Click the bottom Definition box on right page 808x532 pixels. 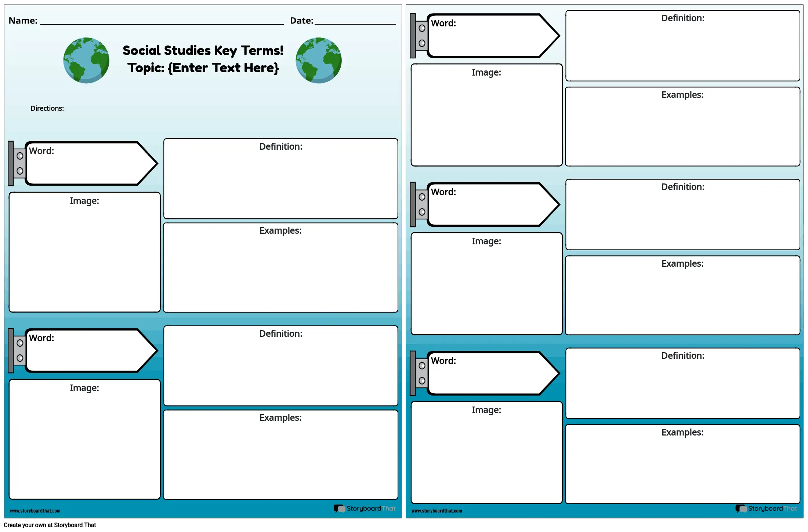[683, 383]
